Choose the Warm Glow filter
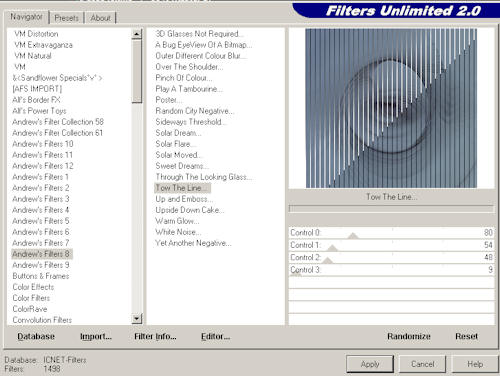 point(177,221)
